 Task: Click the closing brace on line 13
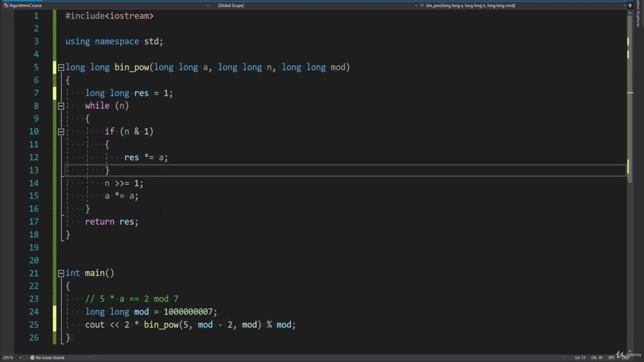[x=107, y=170]
